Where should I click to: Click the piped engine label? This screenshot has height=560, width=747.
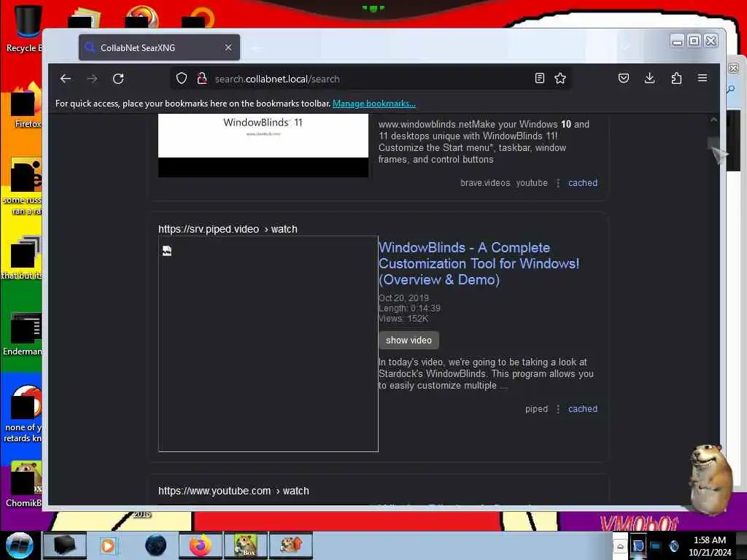(536, 408)
